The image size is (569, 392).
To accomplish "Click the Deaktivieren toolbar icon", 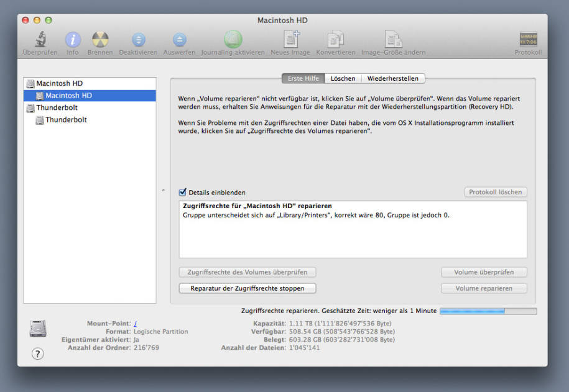I will pyautogui.click(x=138, y=40).
